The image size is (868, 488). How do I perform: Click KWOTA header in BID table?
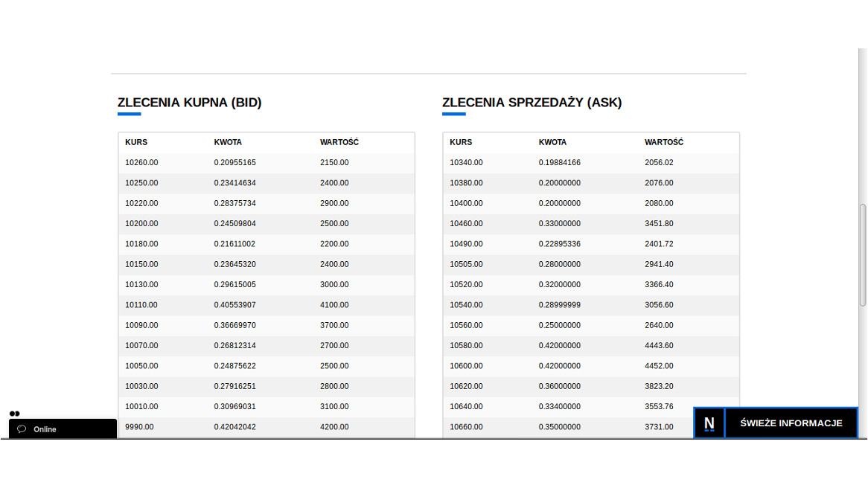tap(228, 142)
